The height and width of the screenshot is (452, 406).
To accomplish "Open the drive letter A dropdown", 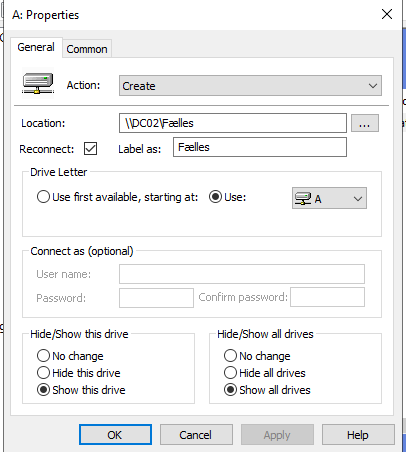I will (329, 198).
